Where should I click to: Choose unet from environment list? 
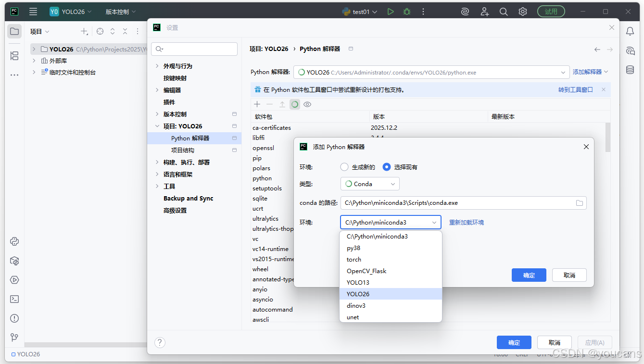click(391, 317)
